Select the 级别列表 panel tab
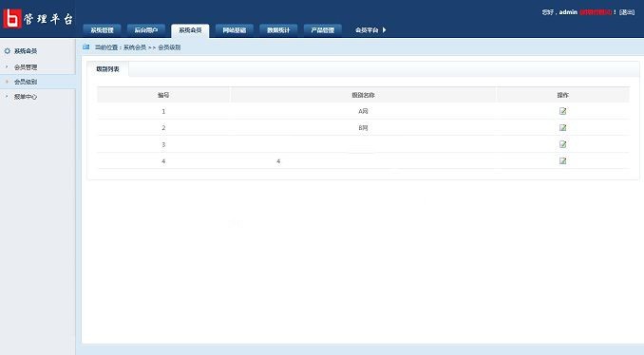The width and height of the screenshot is (644, 355). pyautogui.click(x=107, y=69)
